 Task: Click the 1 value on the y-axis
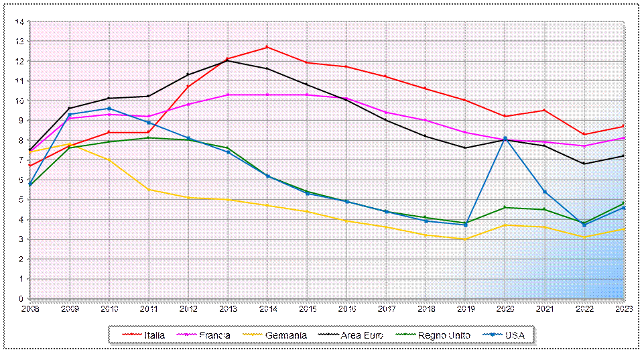click(x=21, y=279)
